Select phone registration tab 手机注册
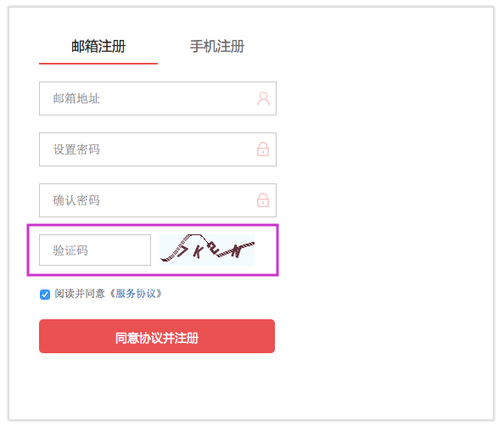This screenshot has height=433, width=504. (217, 47)
